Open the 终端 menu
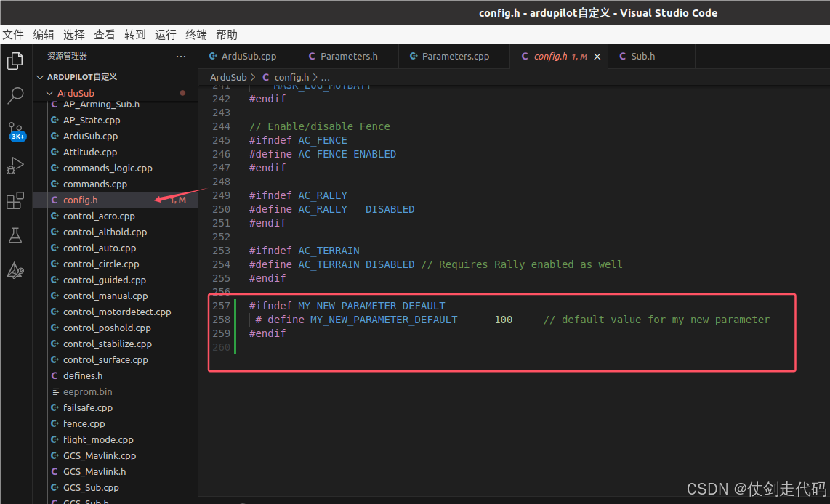 click(195, 34)
